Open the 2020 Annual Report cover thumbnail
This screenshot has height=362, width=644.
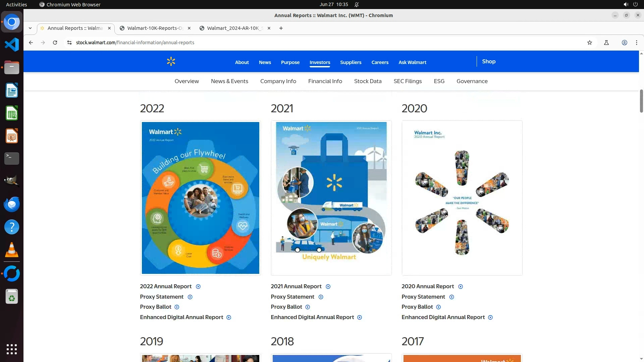(x=462, y=198)
